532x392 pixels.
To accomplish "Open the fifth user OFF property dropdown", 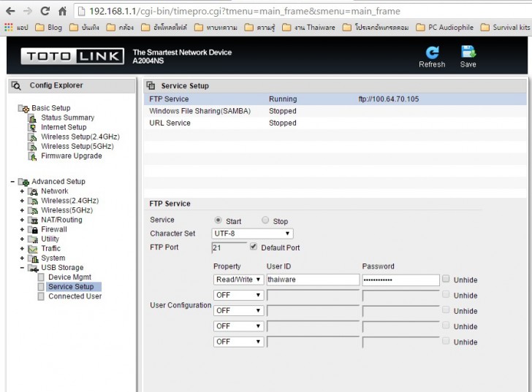I will (238, 342).
